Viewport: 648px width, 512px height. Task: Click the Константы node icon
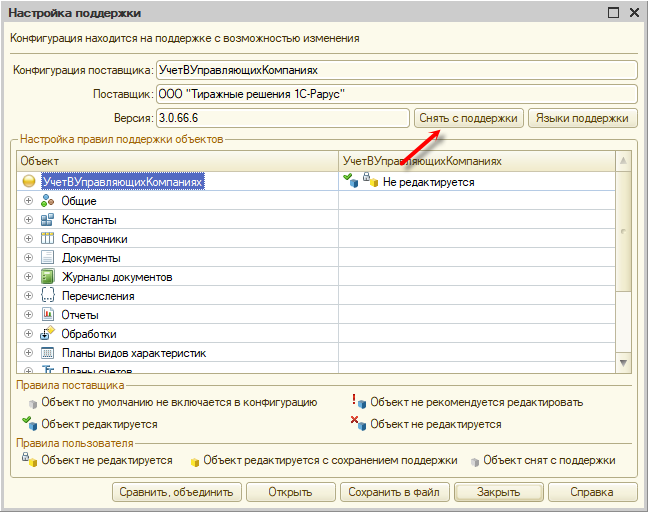pos(48,220)
